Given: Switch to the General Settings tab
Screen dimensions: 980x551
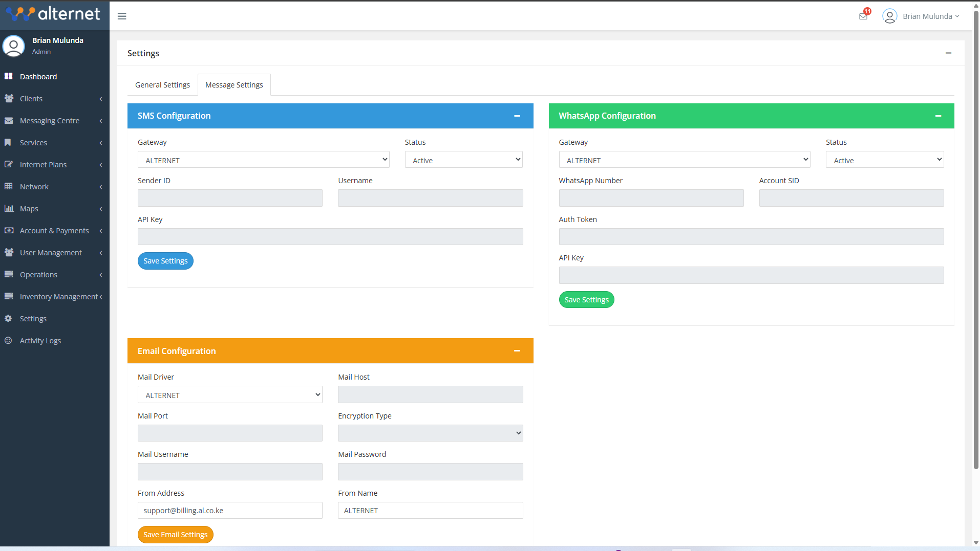Looking at the screenshot, I should tap(162, 84).
